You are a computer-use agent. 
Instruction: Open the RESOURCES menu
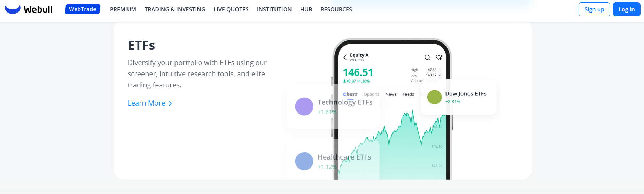336,9
